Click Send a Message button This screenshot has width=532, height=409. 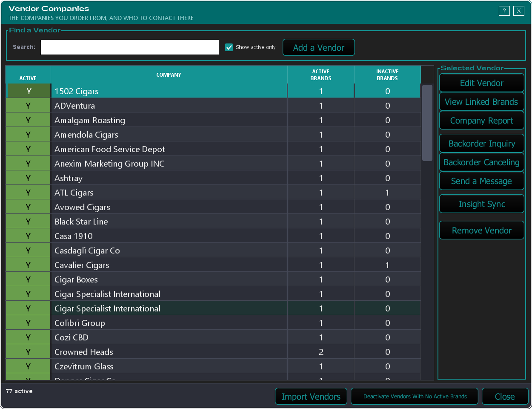[481, 181]
